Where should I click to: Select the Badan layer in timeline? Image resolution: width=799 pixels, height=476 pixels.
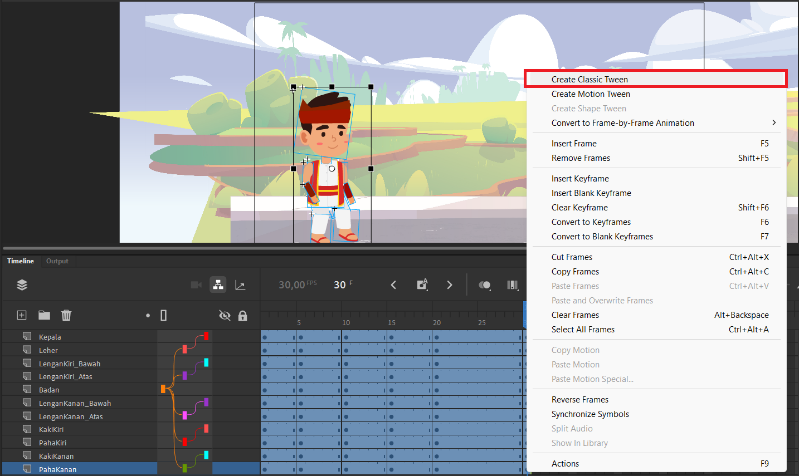pos(49,390)
